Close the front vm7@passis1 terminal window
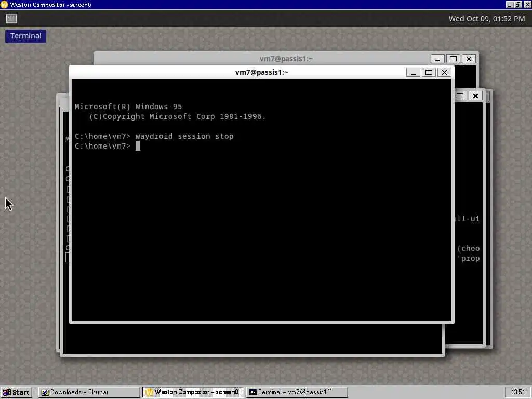Viewport: 532px width, 399px height. pos(445,72)
